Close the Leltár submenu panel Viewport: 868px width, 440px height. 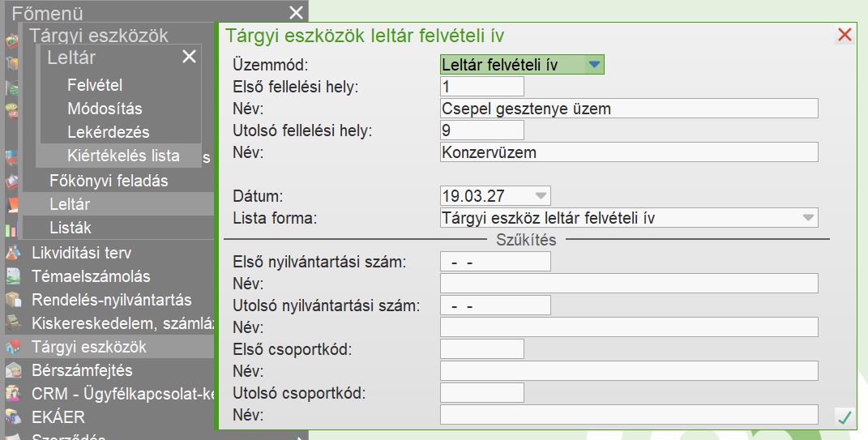189,57
